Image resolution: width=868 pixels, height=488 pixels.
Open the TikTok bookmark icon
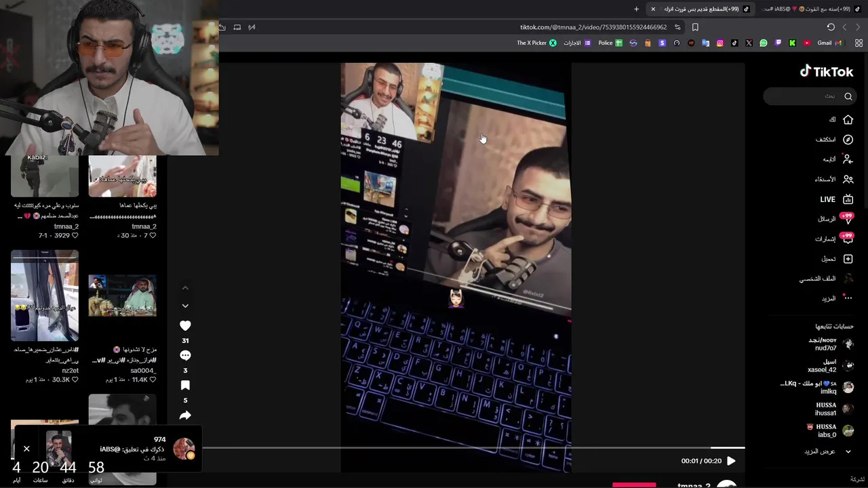pos(734,43)
